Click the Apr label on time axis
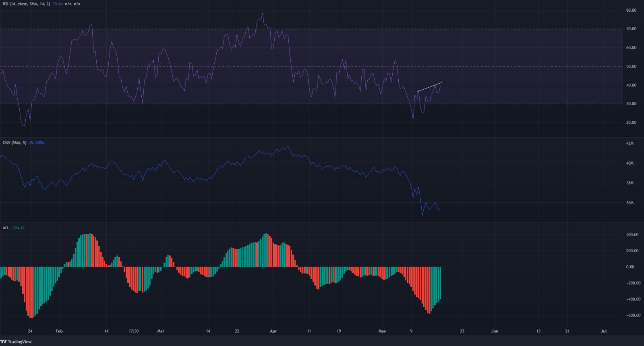The image size is (644, 346). tap(273, 332)
